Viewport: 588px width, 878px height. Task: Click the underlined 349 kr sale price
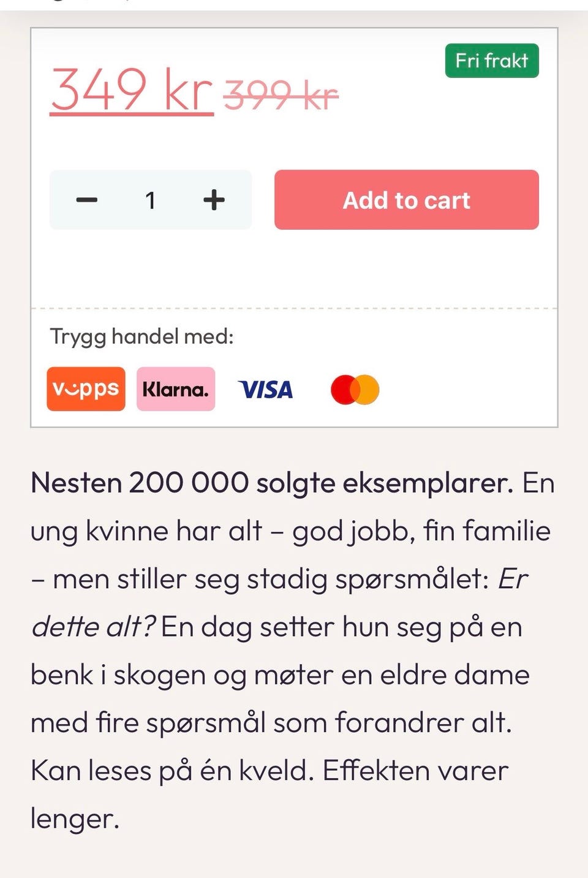[132, 90]
